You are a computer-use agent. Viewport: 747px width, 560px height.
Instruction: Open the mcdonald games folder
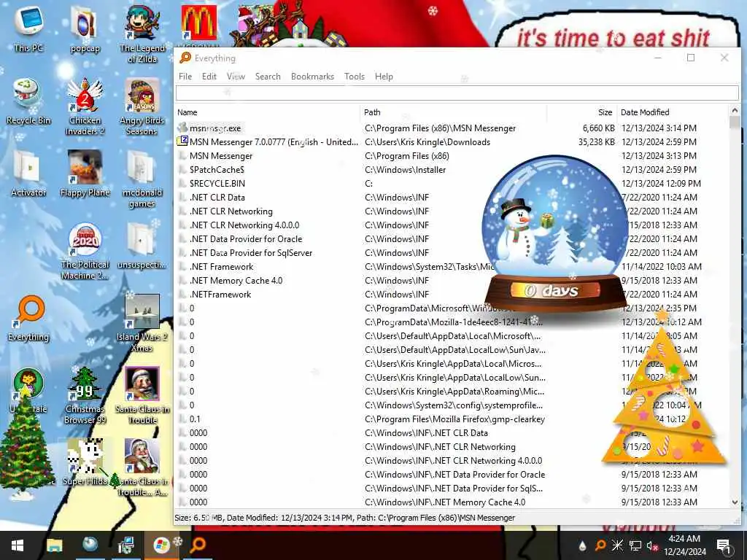(142, 179)
